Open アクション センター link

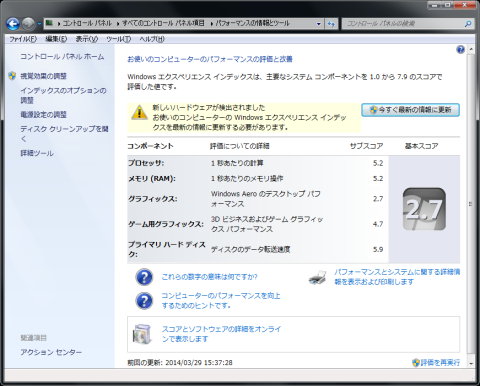(x=51, y=352)
